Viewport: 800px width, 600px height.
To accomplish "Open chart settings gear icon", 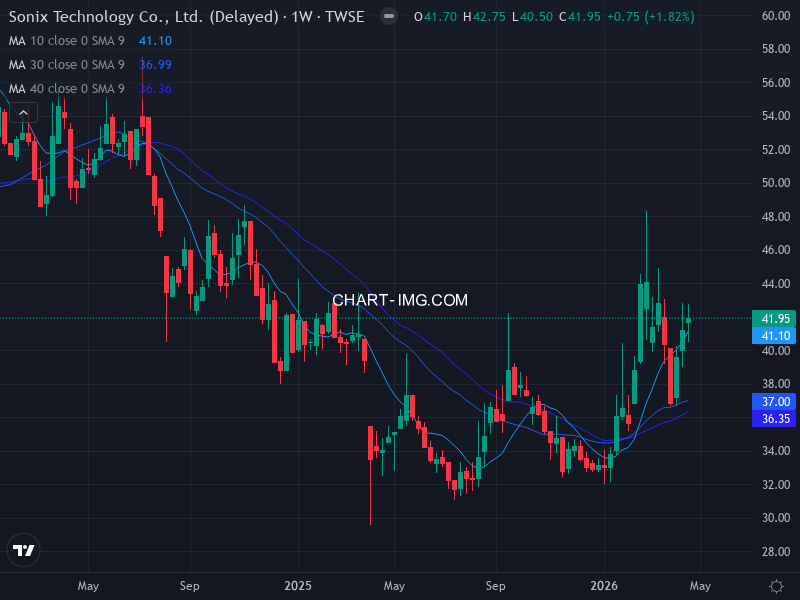I will [776, 586].
